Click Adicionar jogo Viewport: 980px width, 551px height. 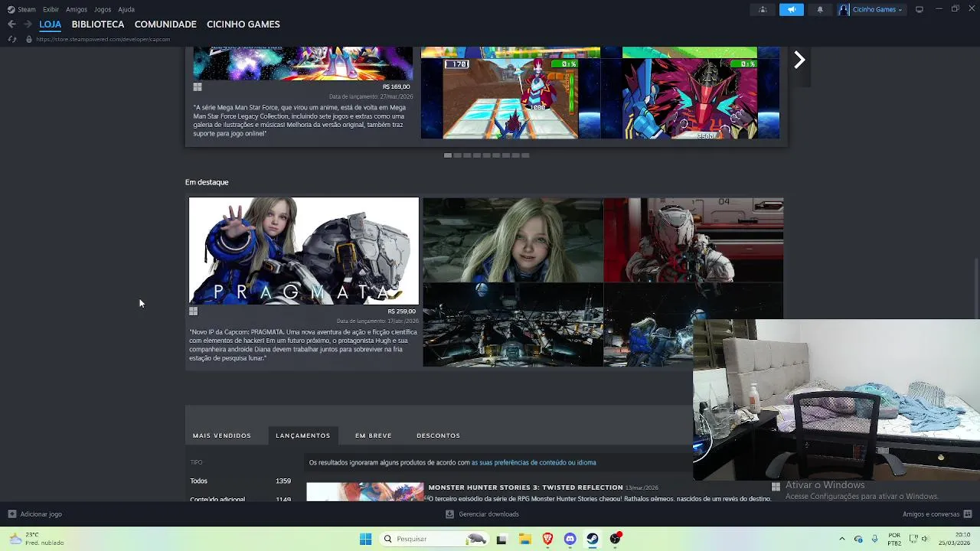click(x=41, y=514)
